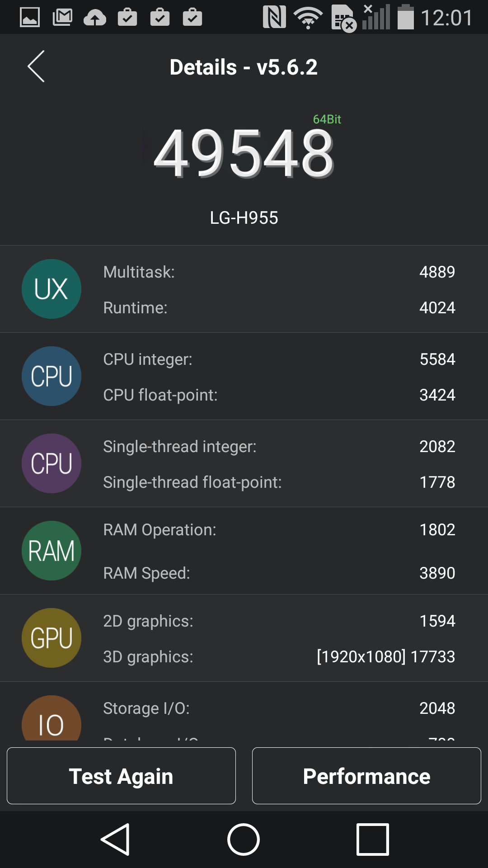The width and height of the screenshot is (488, 868).
Task: Select the orange IO category icon
Action: (x=52, y=718)
